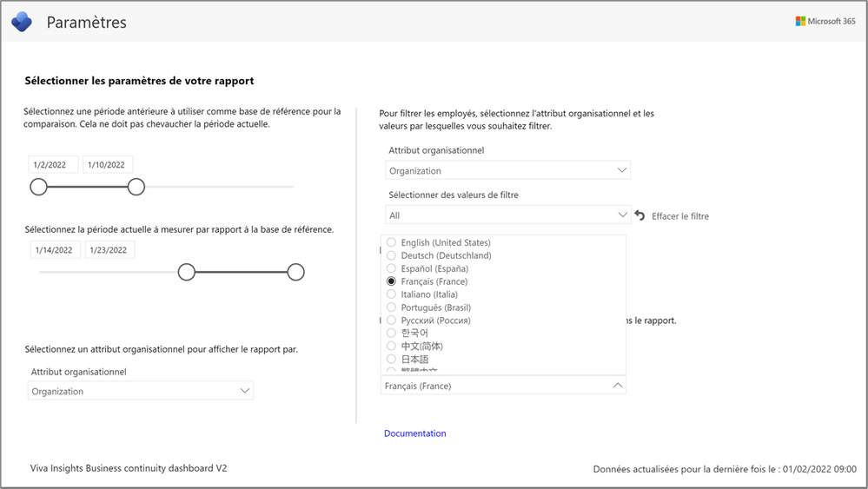
Task: Select Deutsch (Deutschland) radio button
Action: (391, 255)
